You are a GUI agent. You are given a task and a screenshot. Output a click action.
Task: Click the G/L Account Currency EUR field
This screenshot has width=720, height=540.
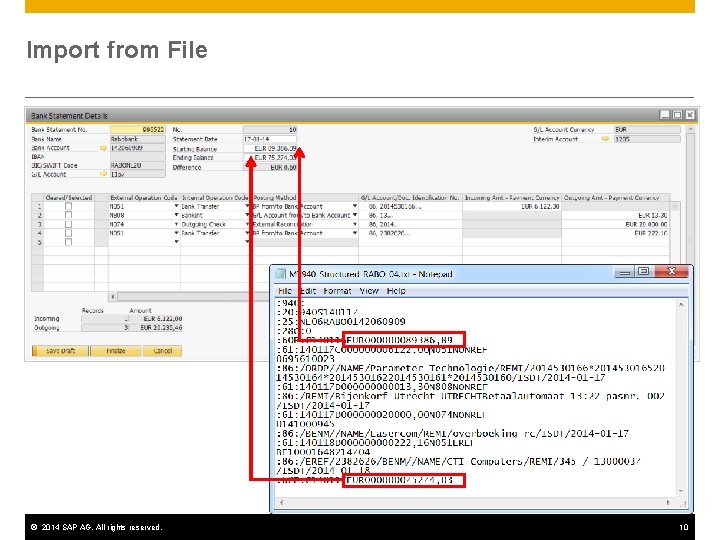coord(647,129)
